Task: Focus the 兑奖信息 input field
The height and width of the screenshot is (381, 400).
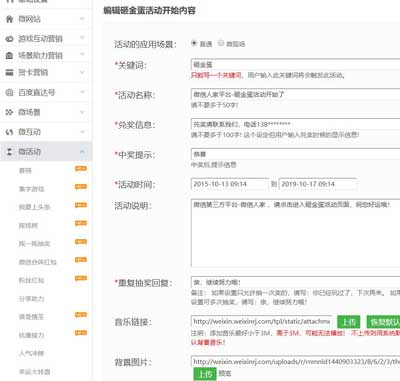Action: pyautogui.click(x=295, y=124)
